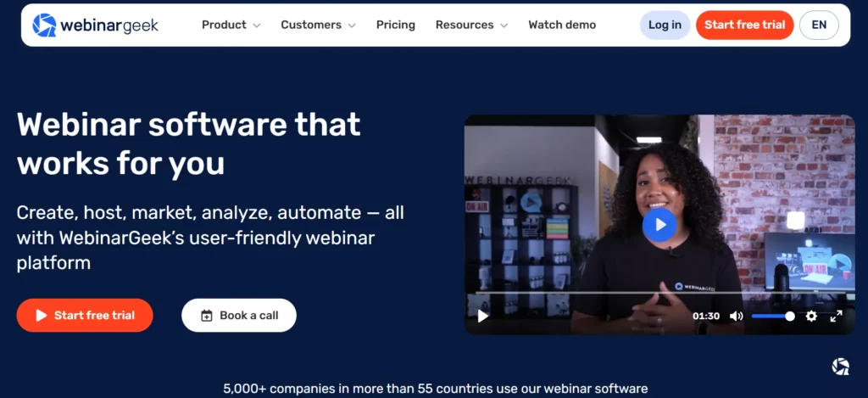868x398 pixels.
Task: Expand the Customers menu
Action: (x=319, y=25)
